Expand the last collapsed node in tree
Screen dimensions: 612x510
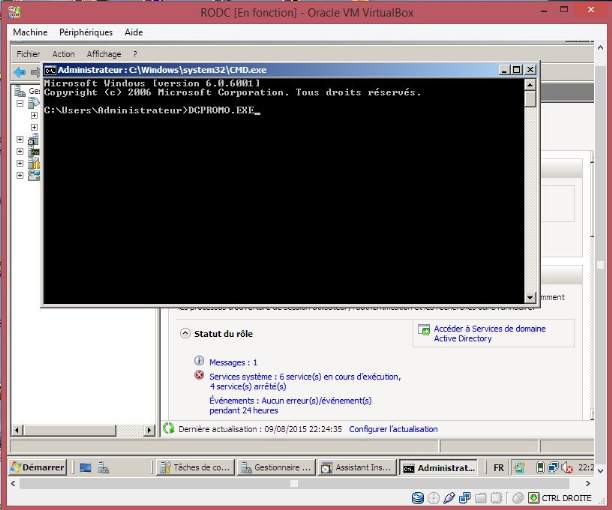[19, 175]
